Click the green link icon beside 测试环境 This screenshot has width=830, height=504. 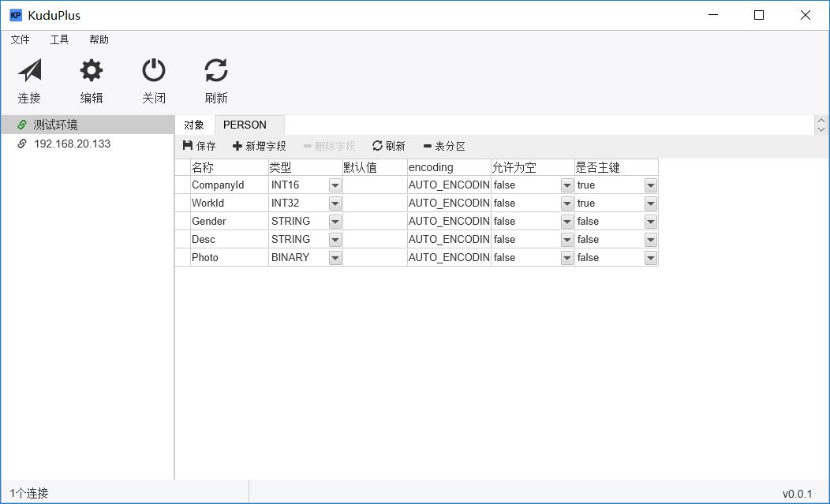pos(22,125)
